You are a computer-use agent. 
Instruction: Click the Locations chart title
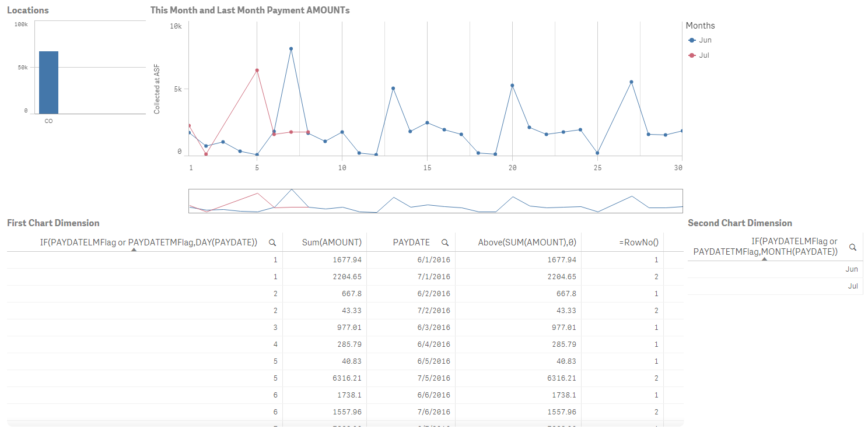coord(28,10)
